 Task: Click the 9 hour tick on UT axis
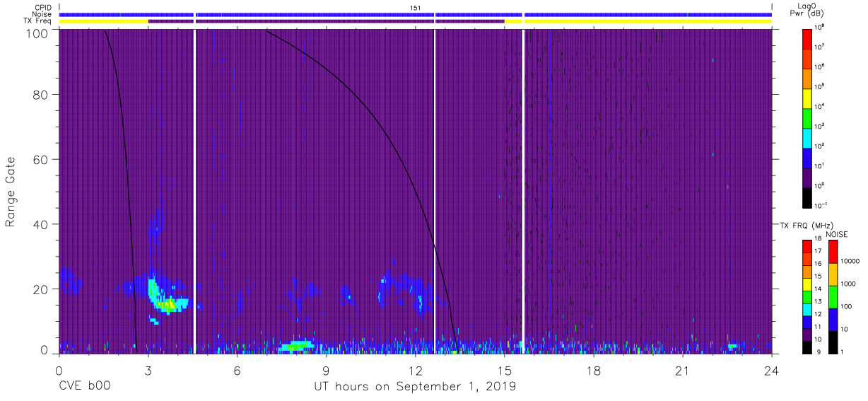click(x=326, y=369)
